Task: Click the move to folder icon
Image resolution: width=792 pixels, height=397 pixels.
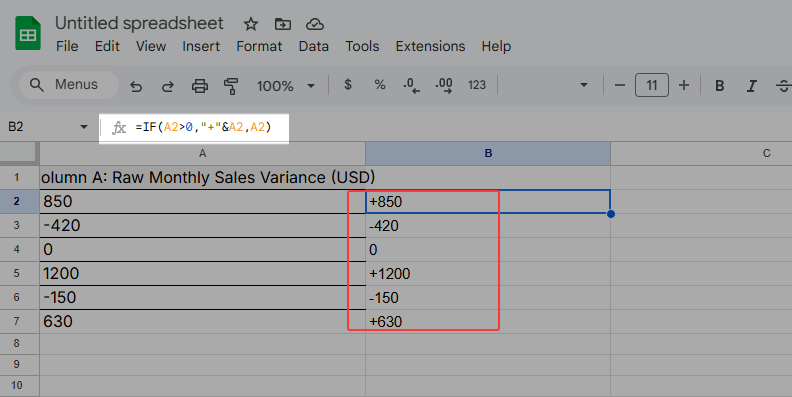Action: point(282,24)
